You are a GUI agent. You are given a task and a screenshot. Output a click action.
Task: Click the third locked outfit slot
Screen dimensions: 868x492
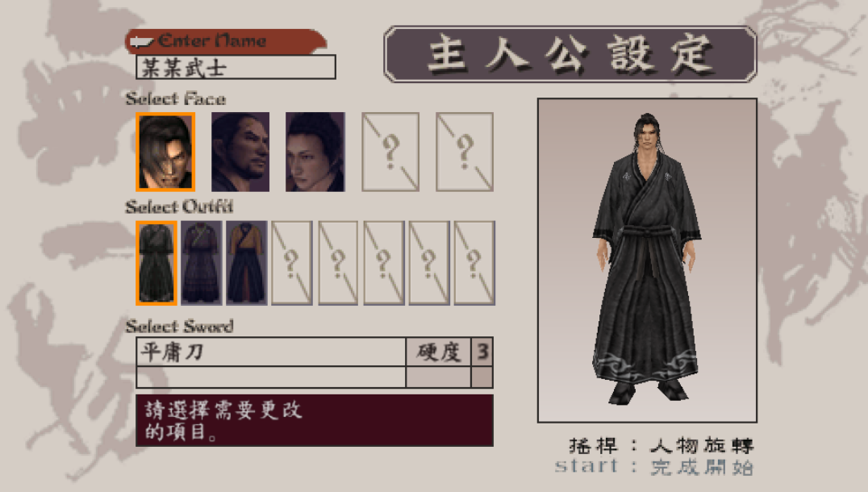[384, 263]
